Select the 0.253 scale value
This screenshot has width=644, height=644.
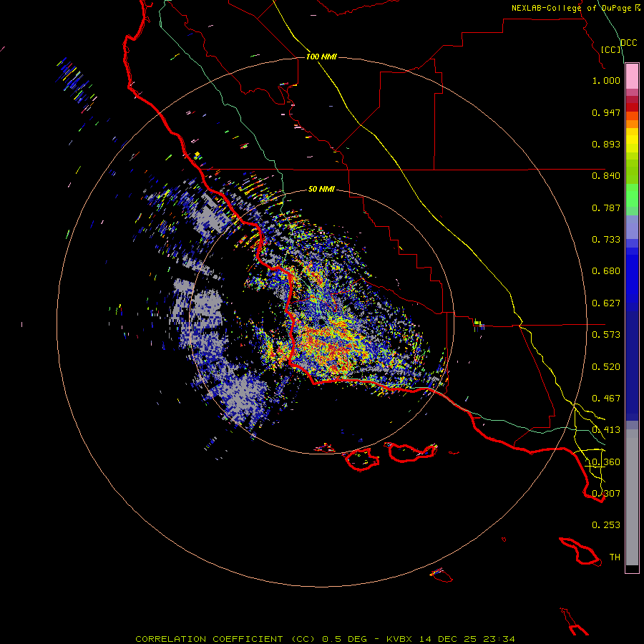[606, 525]
